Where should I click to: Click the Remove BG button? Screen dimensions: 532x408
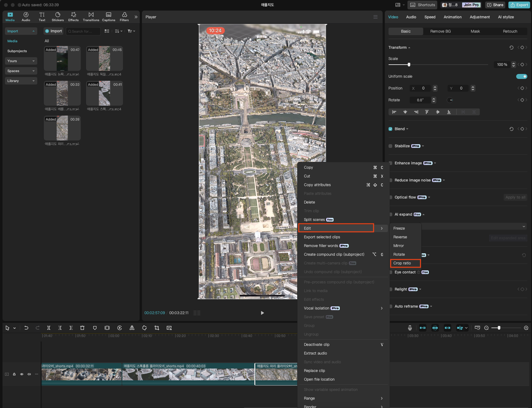440,31
